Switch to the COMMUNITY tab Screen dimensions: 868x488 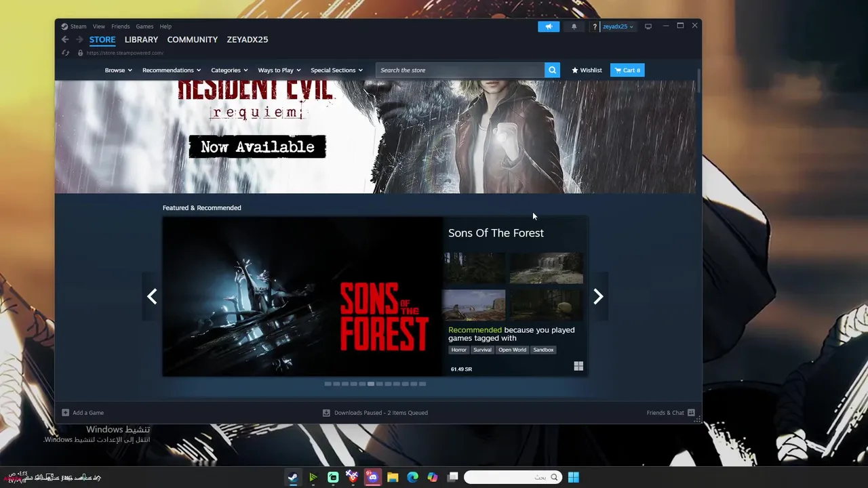(x=193, y=39)
